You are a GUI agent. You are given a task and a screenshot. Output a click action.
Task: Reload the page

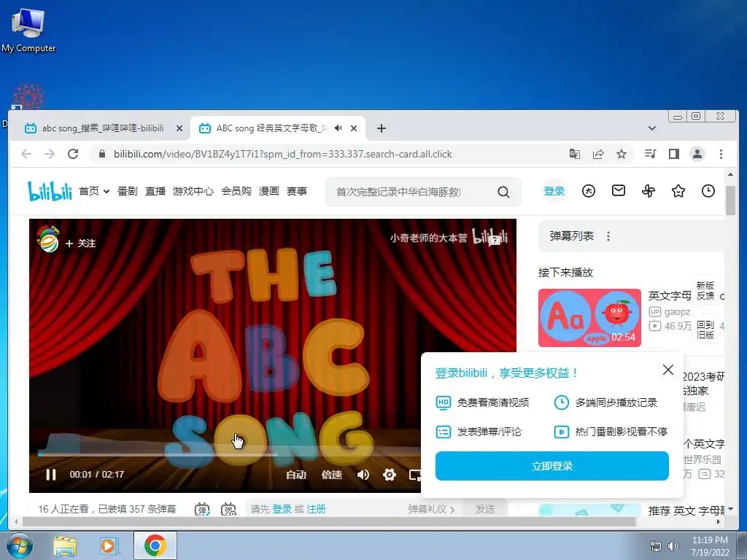(x=73, y=154)
